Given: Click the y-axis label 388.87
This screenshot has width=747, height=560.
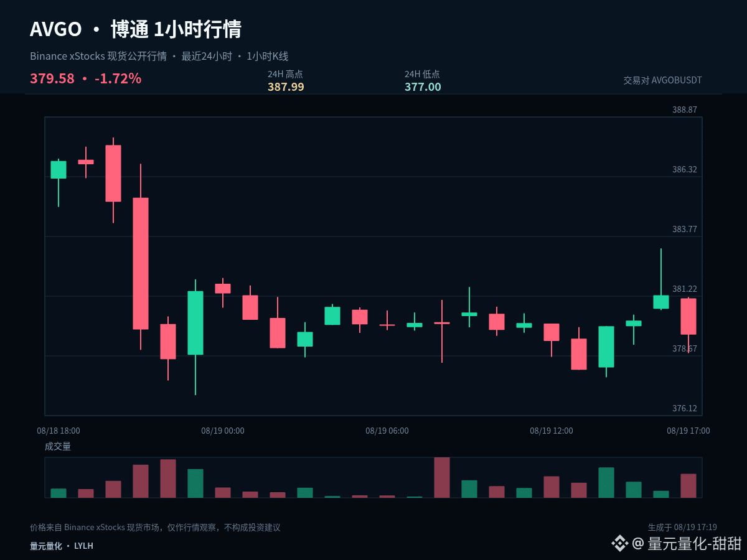Looking at the screenshot, I should pos(685,110).
